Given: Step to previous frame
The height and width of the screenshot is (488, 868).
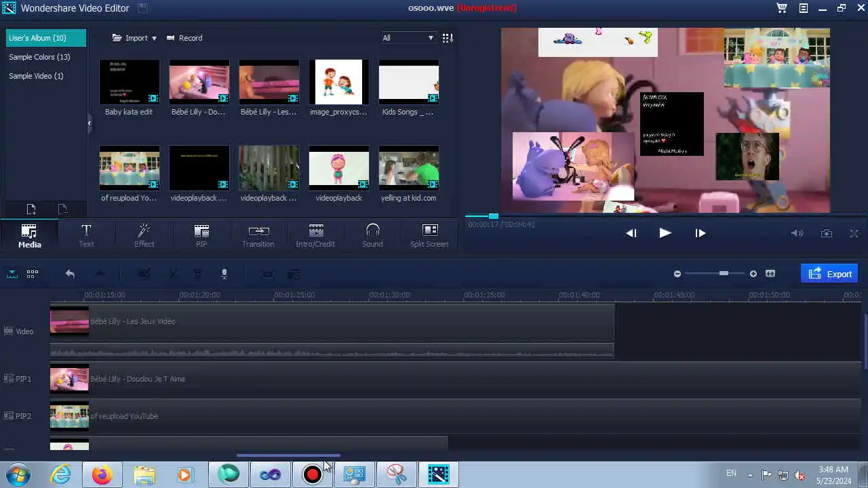Looking at the screenshot, I should [631, 232].
